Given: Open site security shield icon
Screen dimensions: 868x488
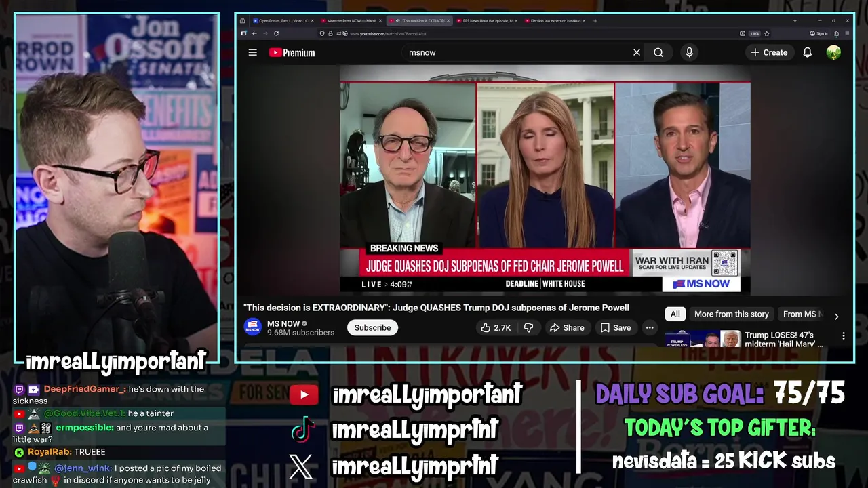Looking at the screenshot, I should coord(322,33).
